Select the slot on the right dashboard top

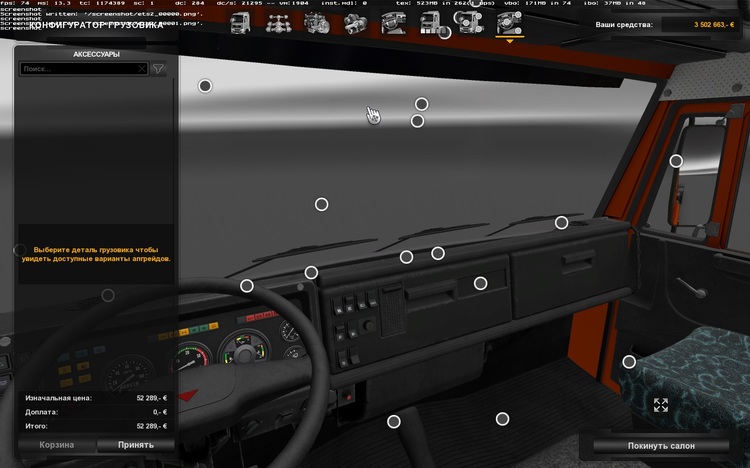(562, 223)
